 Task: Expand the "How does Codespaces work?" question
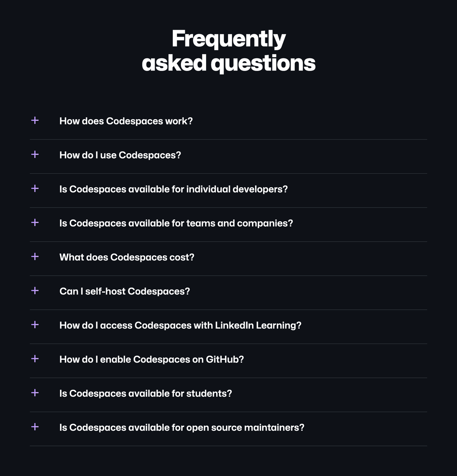35,121
